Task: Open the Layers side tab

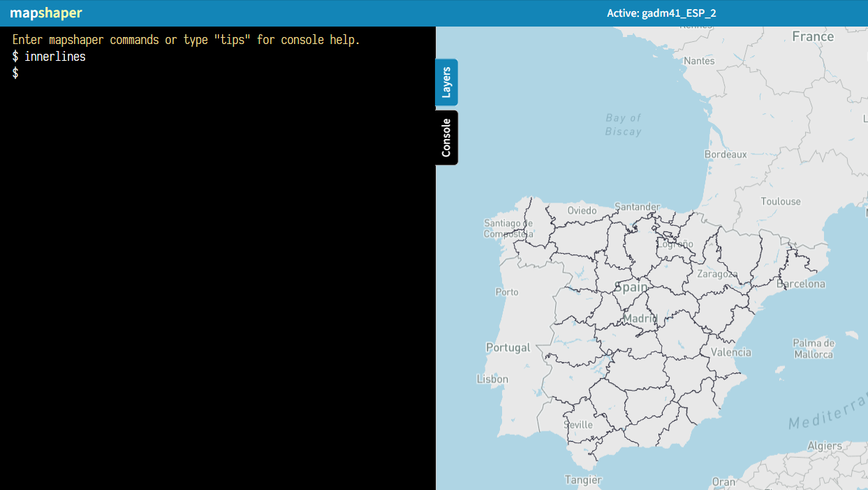Action: coord(446,82)
